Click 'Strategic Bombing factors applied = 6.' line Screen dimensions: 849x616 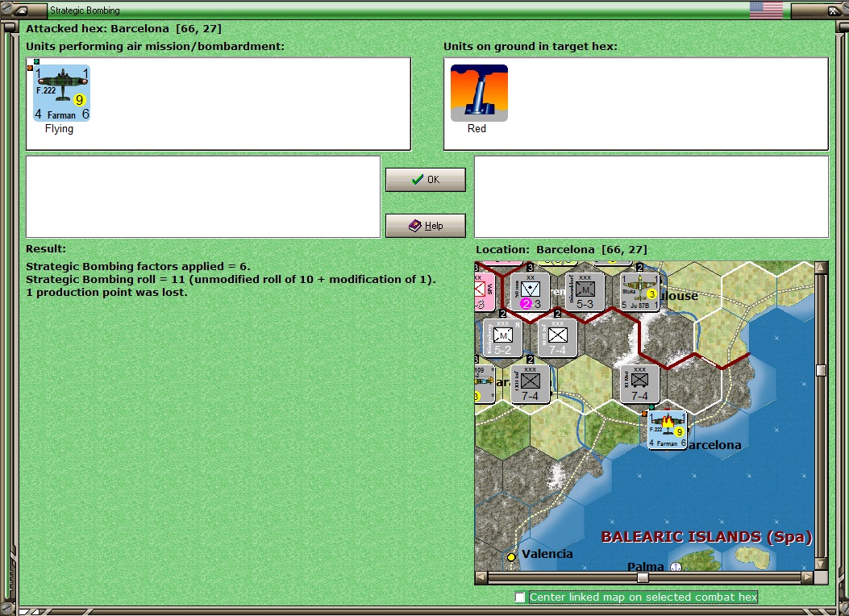point(138,266)
